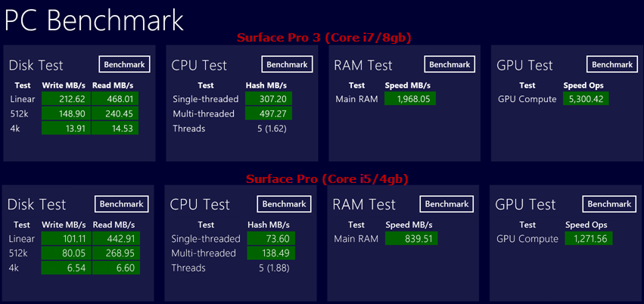
Task: Select the 212.62 linear write result
Action: [x=66, y=99]
